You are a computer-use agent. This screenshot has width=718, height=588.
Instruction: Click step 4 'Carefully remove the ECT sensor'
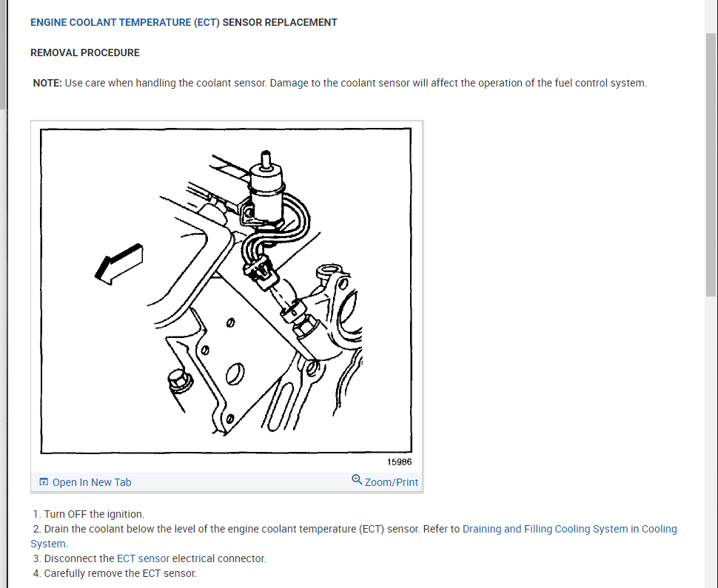[x=115, y=573]
